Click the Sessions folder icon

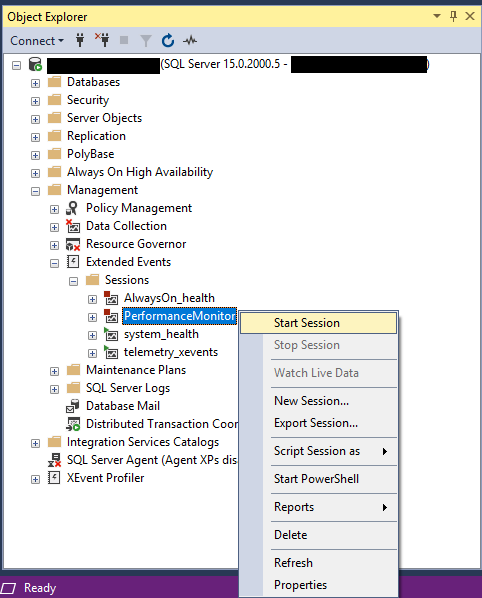click(x=92, y=280)
